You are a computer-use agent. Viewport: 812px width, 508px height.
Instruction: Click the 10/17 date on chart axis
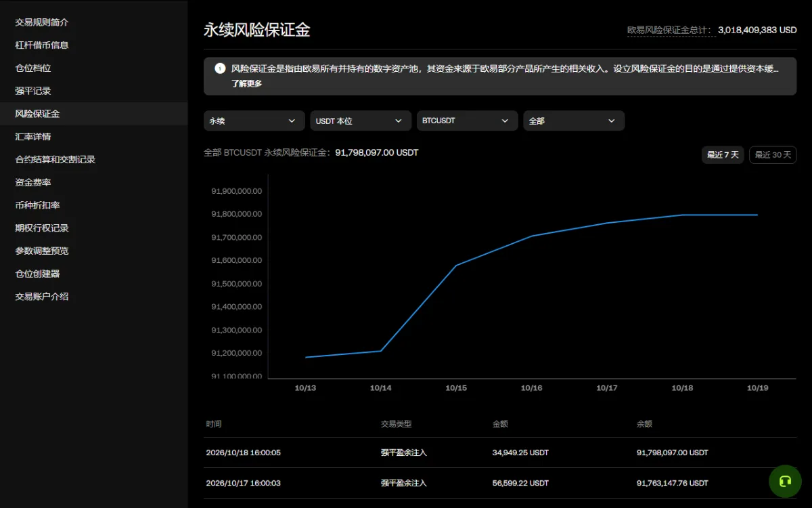(607, 388)
